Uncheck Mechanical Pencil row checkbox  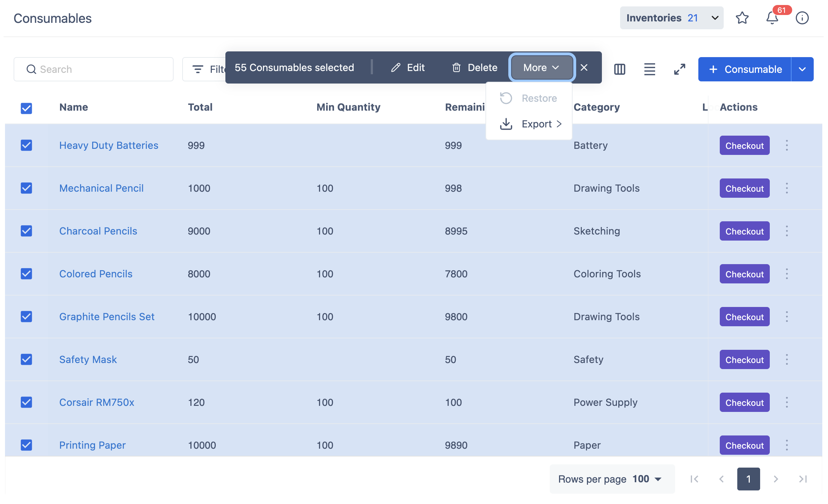tap(26, 188)
